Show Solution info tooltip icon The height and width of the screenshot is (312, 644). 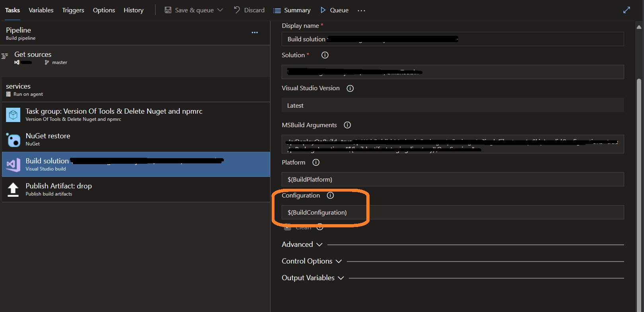325,55
